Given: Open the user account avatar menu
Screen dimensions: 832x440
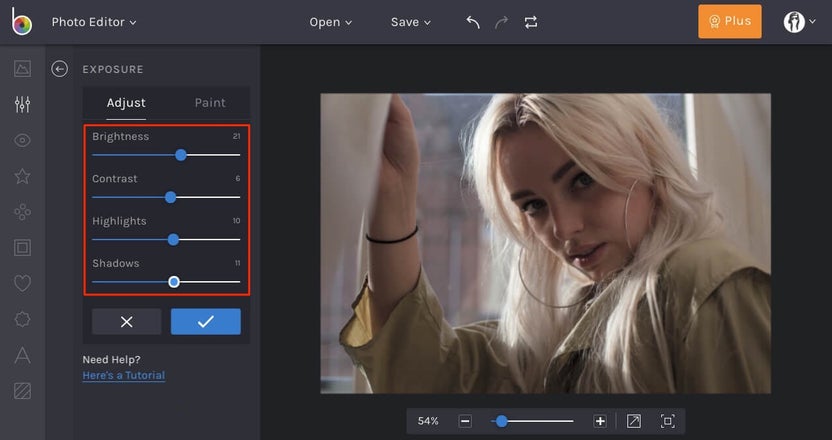Looking at the screenshot, I should (799, 22).
